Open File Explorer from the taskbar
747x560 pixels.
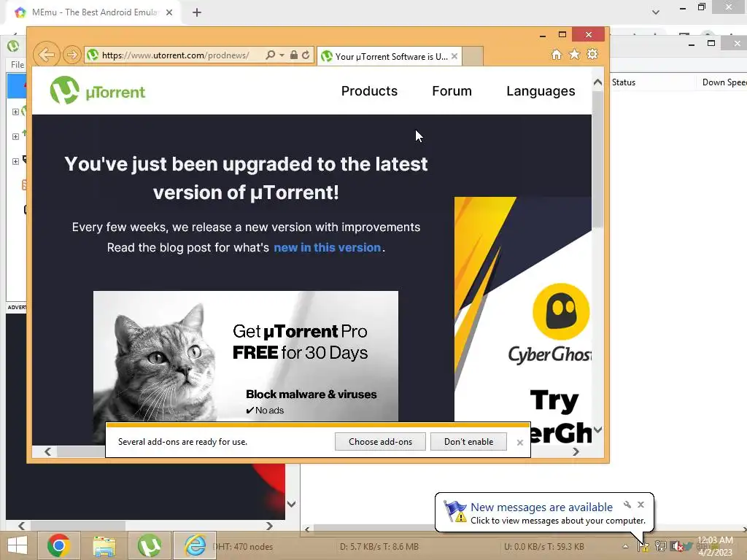point(104,545)
